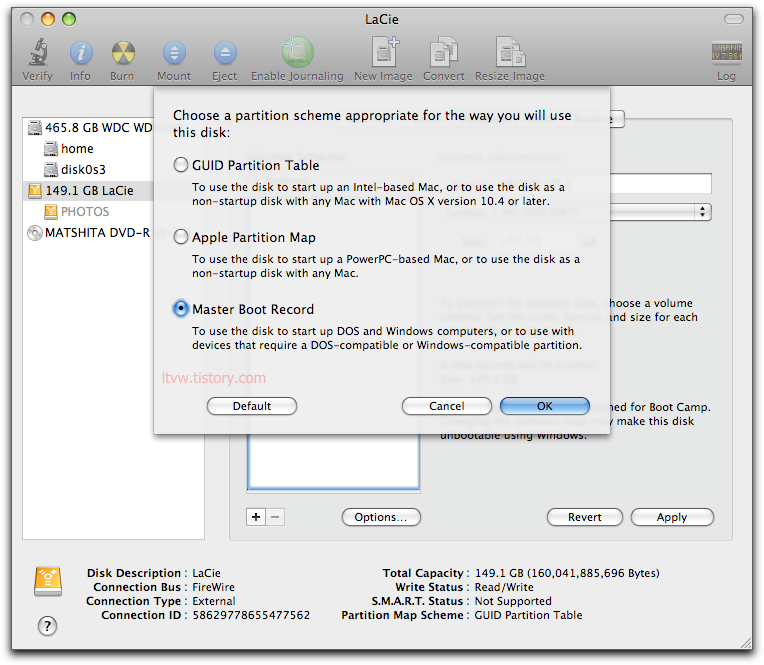Screen dimensions: 764x665
Task: Click the Burn toolbar icon
Action: [x=123, y=53]
